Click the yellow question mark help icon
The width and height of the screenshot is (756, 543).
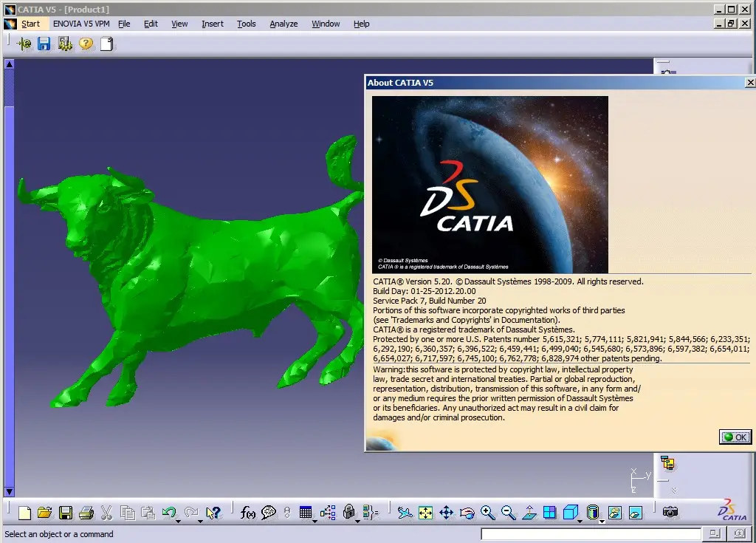coord(86,44)
